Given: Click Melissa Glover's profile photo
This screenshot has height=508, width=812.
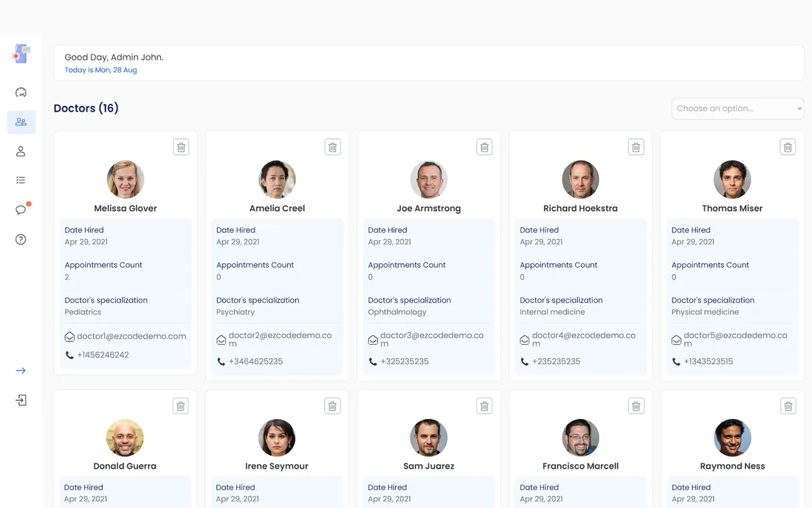Looking at the screenshot, I should 125,179.
